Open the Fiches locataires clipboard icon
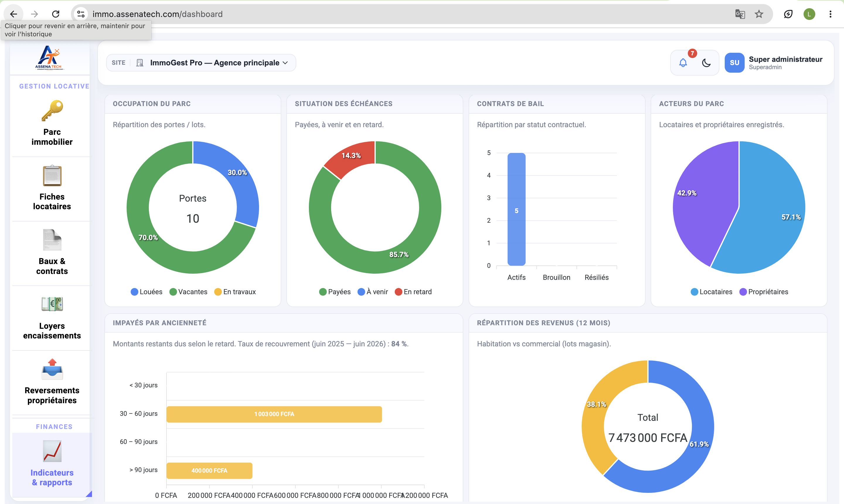The image size is (844, 504). [52, 176]
